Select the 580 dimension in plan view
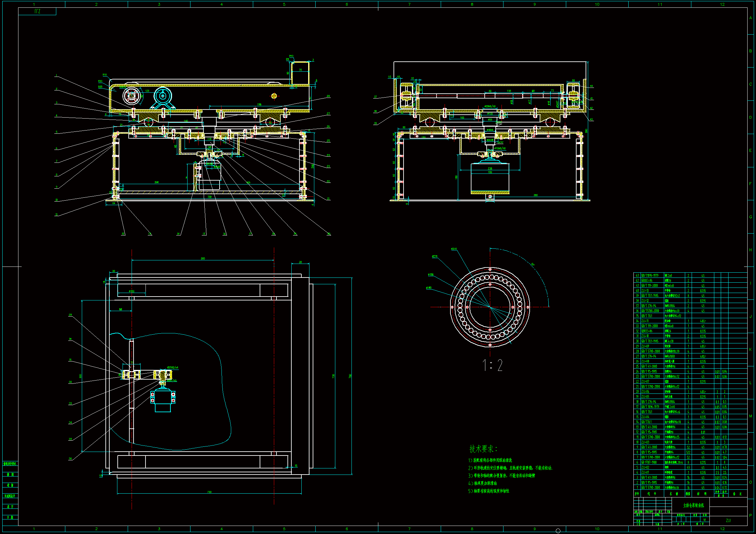Image resolution: width=756 pixels, height=534 pixels. click(203, 259)
